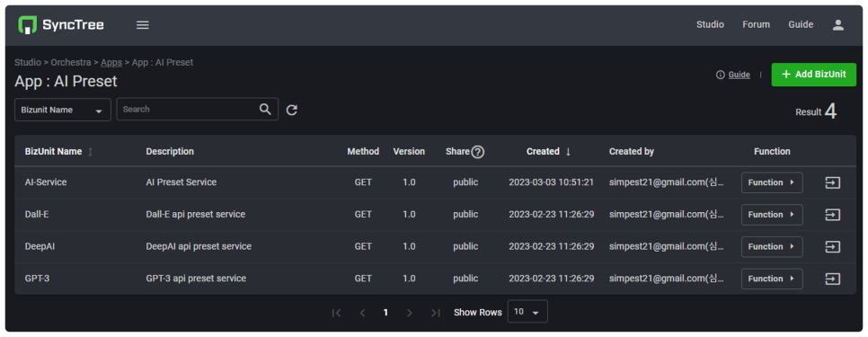
Task: Click Orchestra in the breadcrumb
Action: [71, 63]
